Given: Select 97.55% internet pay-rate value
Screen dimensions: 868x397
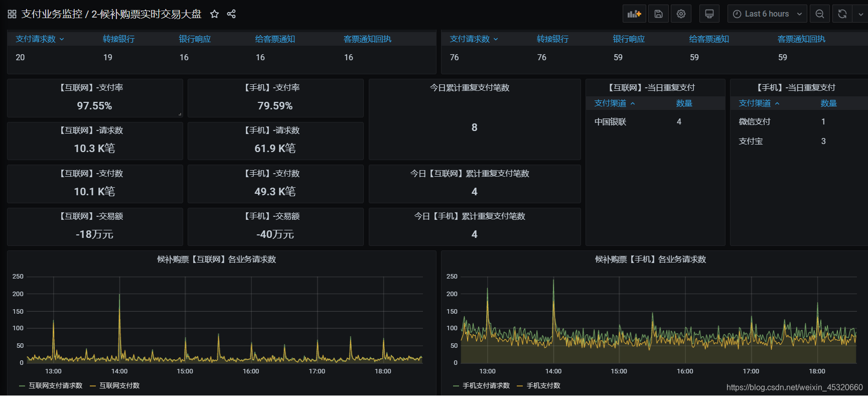Looking at the screenshot, I should (94, 106).
